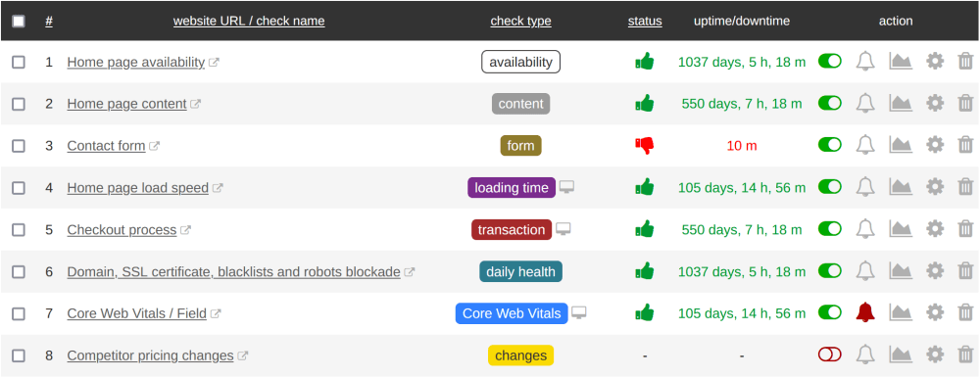Tick checkbox for Domain, SSL certificate row

[19, 271]
